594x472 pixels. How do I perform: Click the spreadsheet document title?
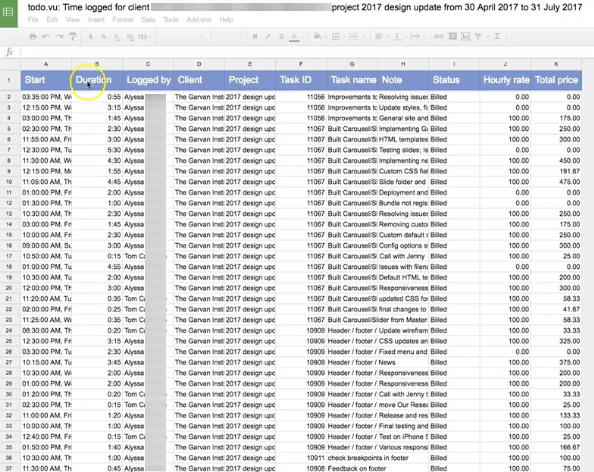(x=305, y=7)
